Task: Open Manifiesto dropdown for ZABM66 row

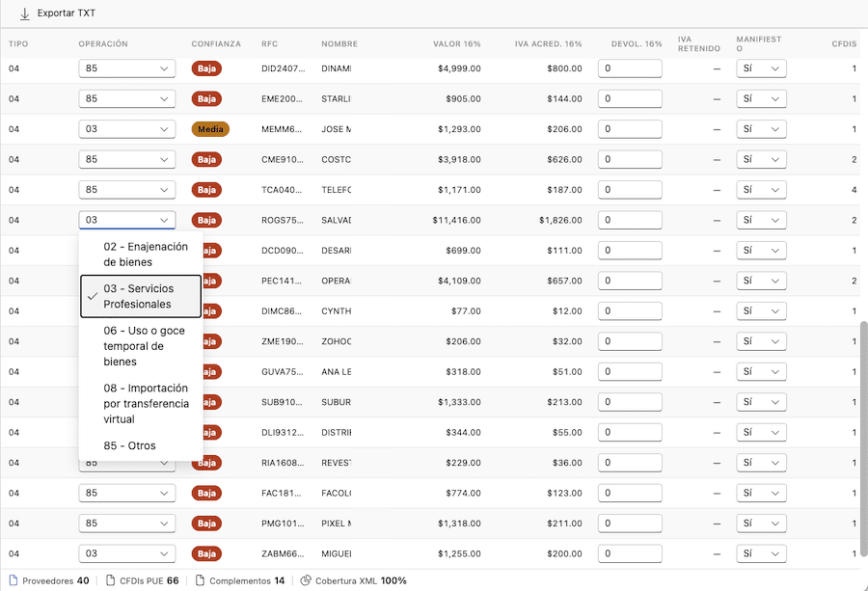Action: point(761,553)
